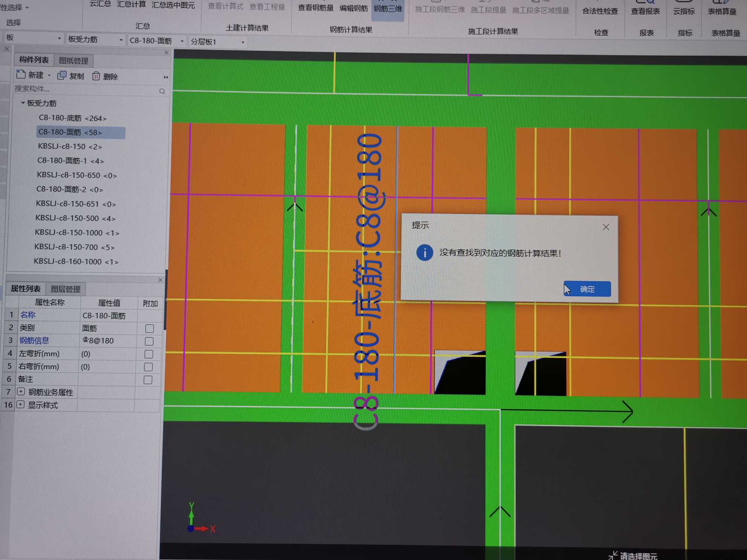Toggle 附加 checkbox for 类别 row
The height and width of the screenshot is (560, 747).
(x=149, y=329)
